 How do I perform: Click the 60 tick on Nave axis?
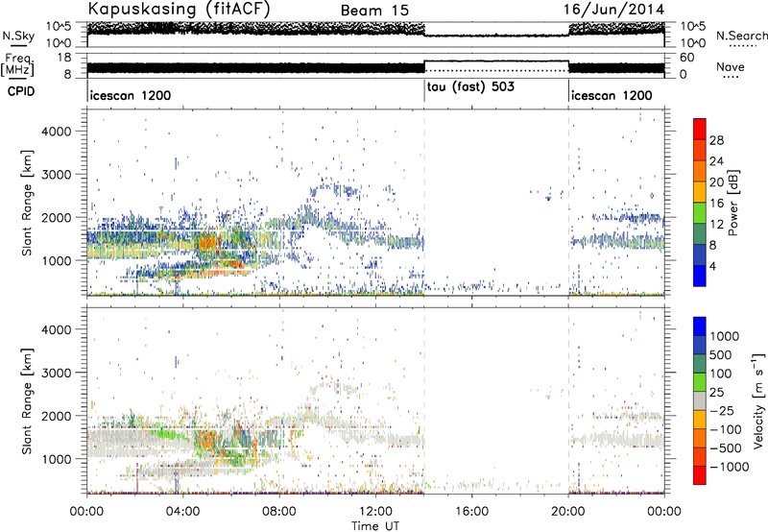(687, 58)
